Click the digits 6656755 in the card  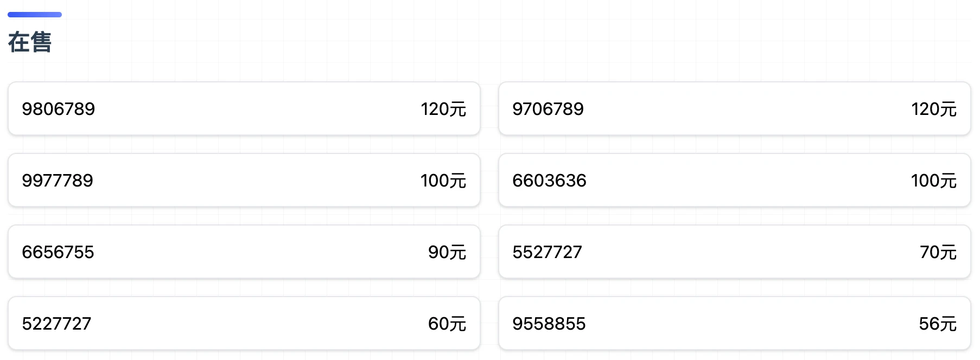[x=58, y=252]
